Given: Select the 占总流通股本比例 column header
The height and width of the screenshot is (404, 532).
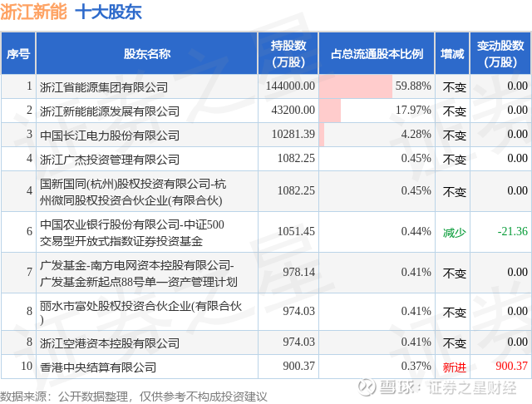Looking at the screenshot, I should (x=377, y=53).
